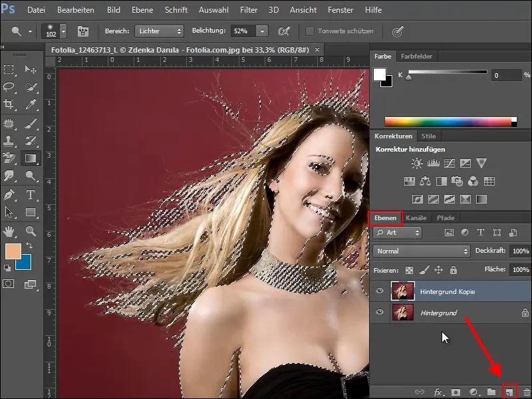The width and height of the screenshot is (532, 399).
Task: Click the foreground color swatch in toolbox
Action: [x=12, y=251]
